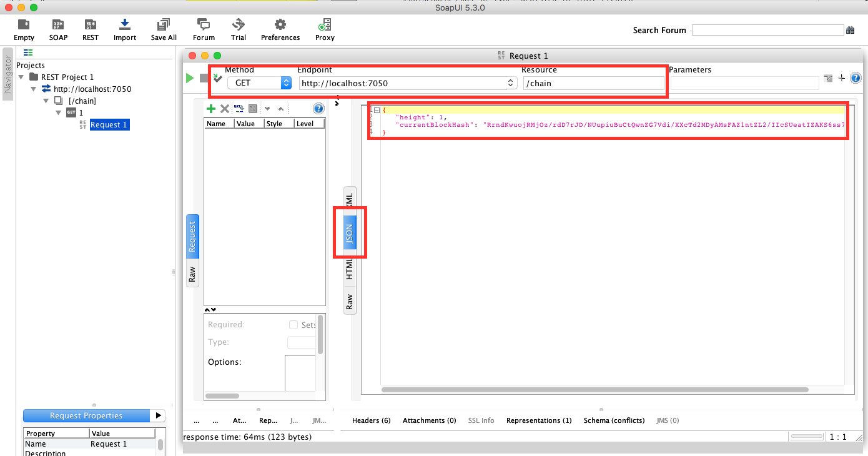Select the Request vertical tab
This screenshot has height=456, width=868.
pos(192,236)
